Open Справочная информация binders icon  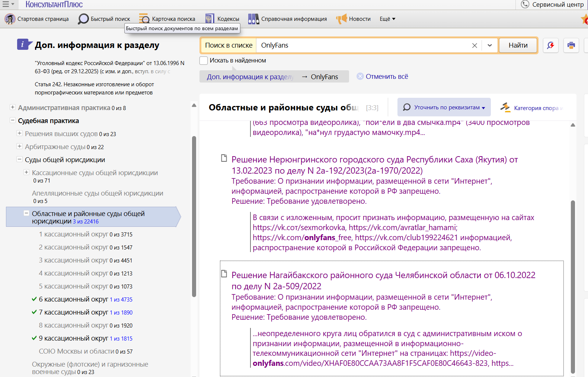click(253, 19)
